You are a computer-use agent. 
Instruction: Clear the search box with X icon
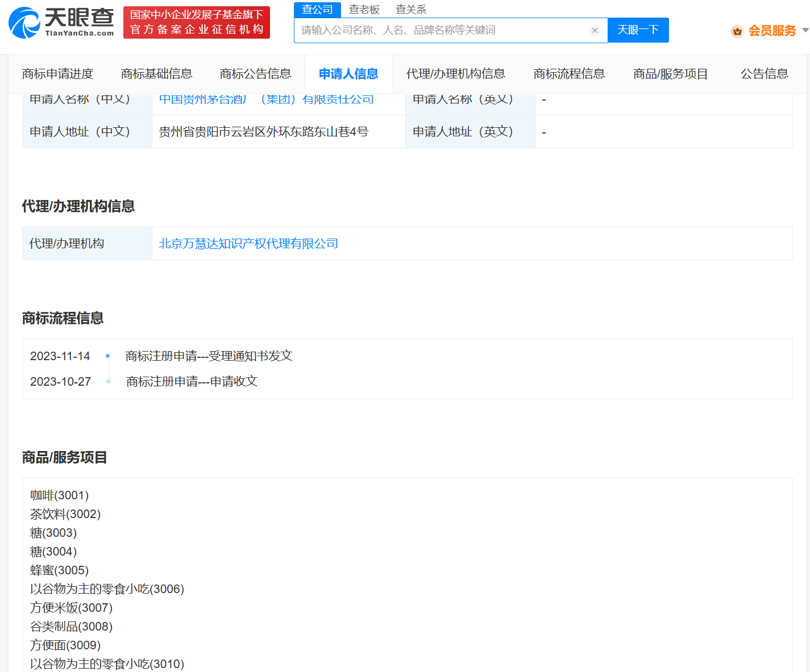click(x=595, y=31)
